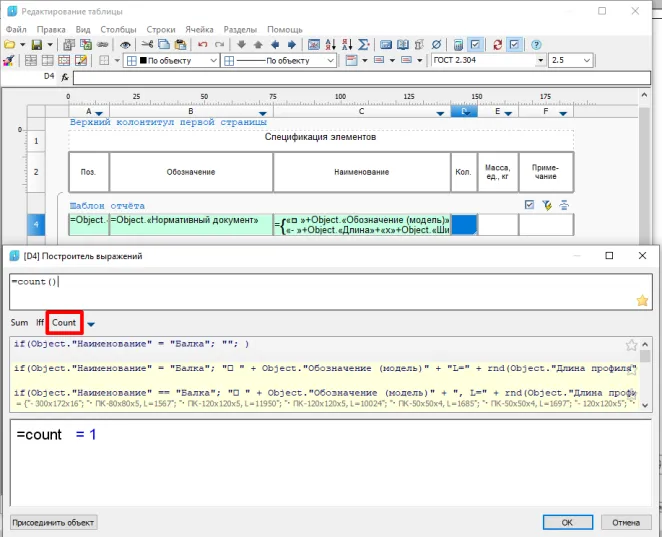
Task: Insert the Sum function
Action: coord(19,323)
